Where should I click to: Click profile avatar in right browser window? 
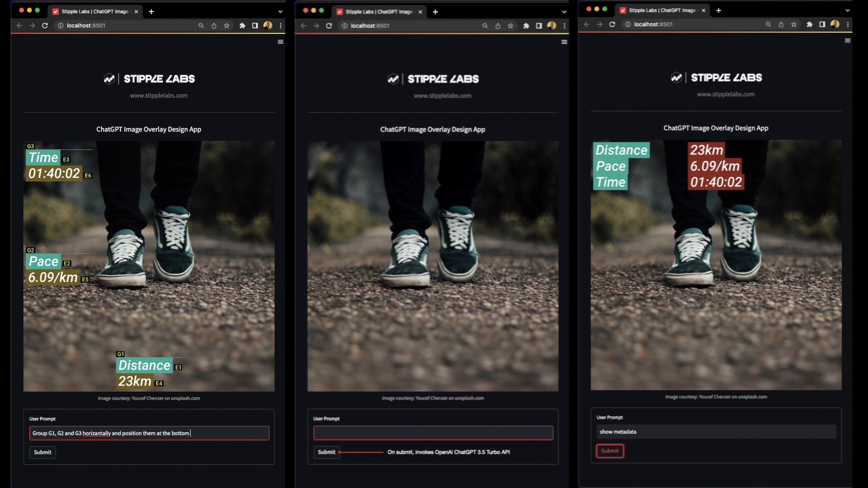pos(835,24)
